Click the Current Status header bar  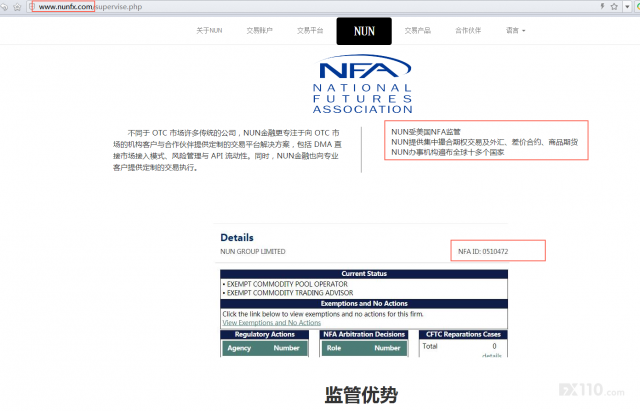coord(364,274)
